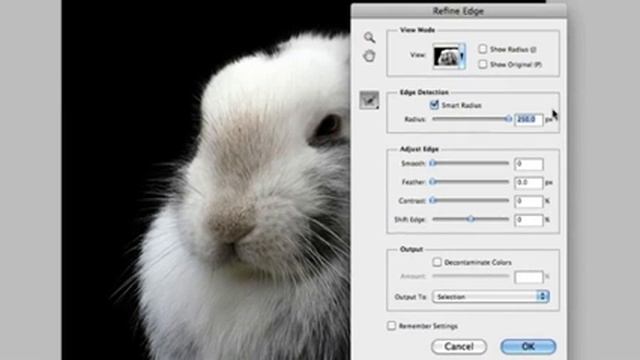Open the Output To dropdown
This screenshot has width=640, height=360.
[491, 297]
